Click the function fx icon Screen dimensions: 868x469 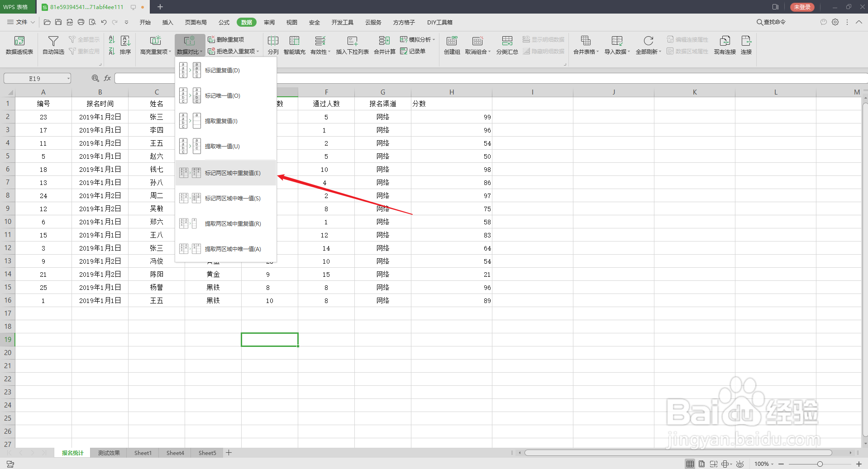107,78
